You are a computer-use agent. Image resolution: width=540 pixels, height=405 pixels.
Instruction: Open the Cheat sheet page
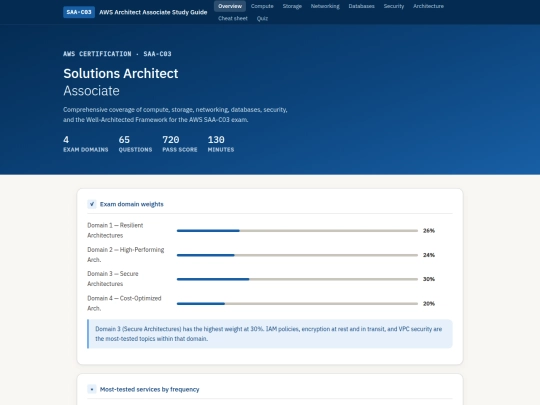pyautogui.click(x=233, y=19)
